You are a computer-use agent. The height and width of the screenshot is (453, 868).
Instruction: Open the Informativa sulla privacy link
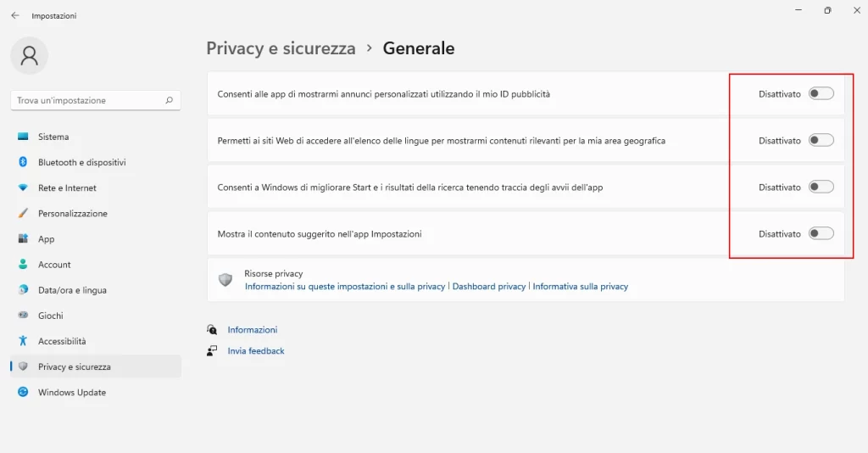tap(580, 287)
